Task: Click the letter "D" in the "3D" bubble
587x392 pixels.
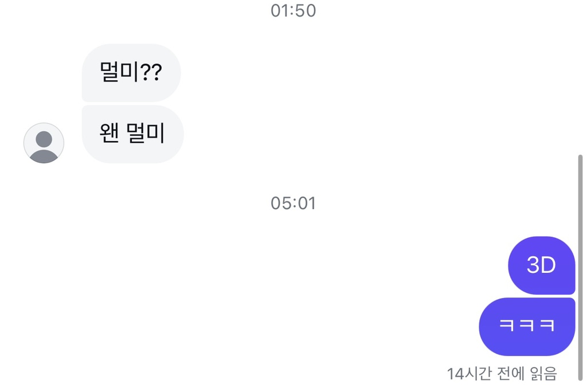Action: point(549,265)
